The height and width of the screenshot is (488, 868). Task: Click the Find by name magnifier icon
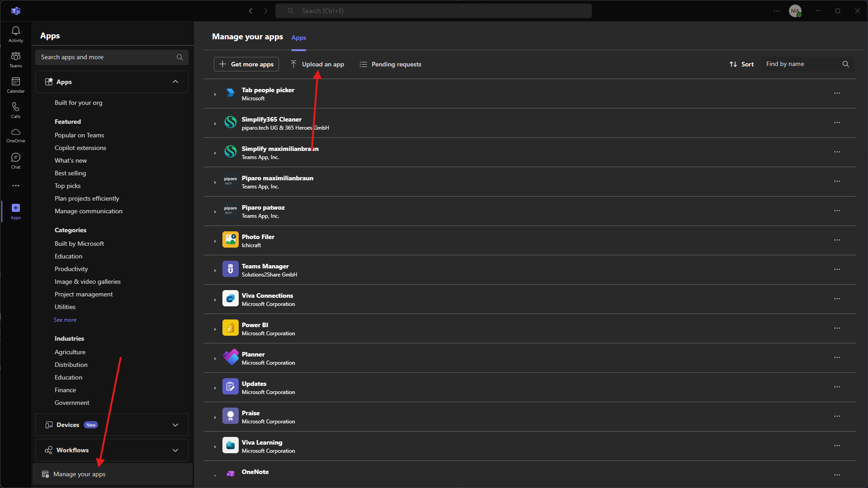(x=846, y=64)
